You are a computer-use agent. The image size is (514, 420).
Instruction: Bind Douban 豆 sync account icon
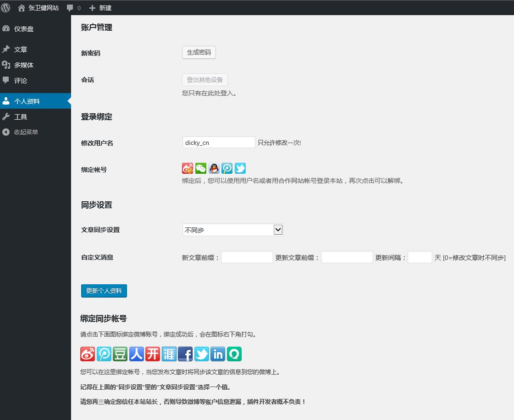coord(120,354)
